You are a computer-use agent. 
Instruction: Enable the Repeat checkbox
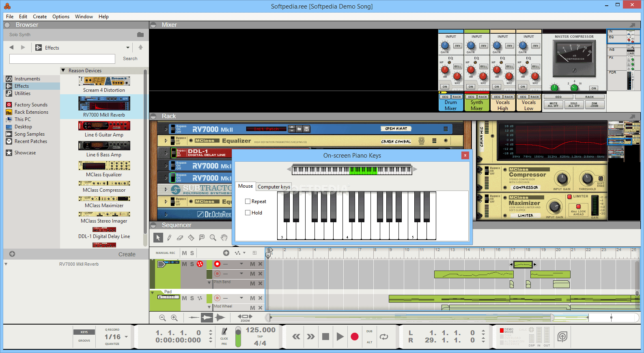point(248,201)
